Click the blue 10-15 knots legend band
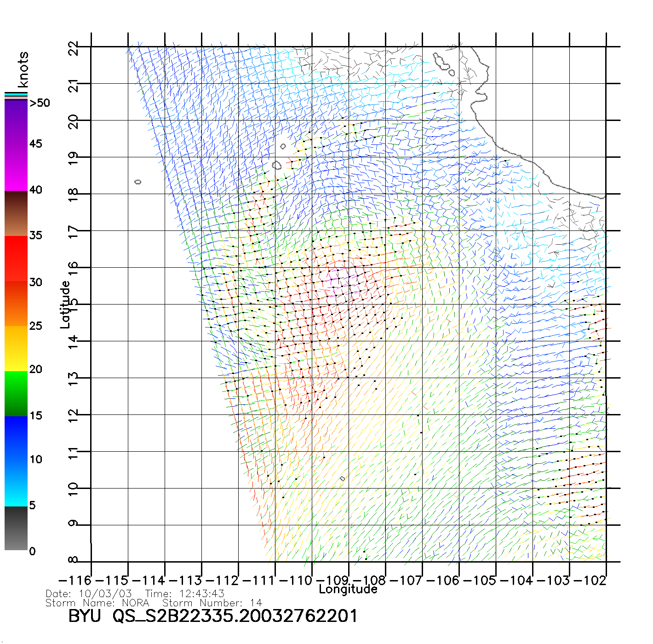 coord(16,437)
